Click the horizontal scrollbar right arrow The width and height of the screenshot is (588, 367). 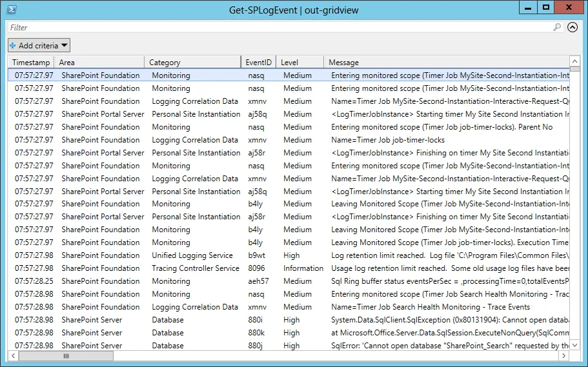(x=564, y=355)
